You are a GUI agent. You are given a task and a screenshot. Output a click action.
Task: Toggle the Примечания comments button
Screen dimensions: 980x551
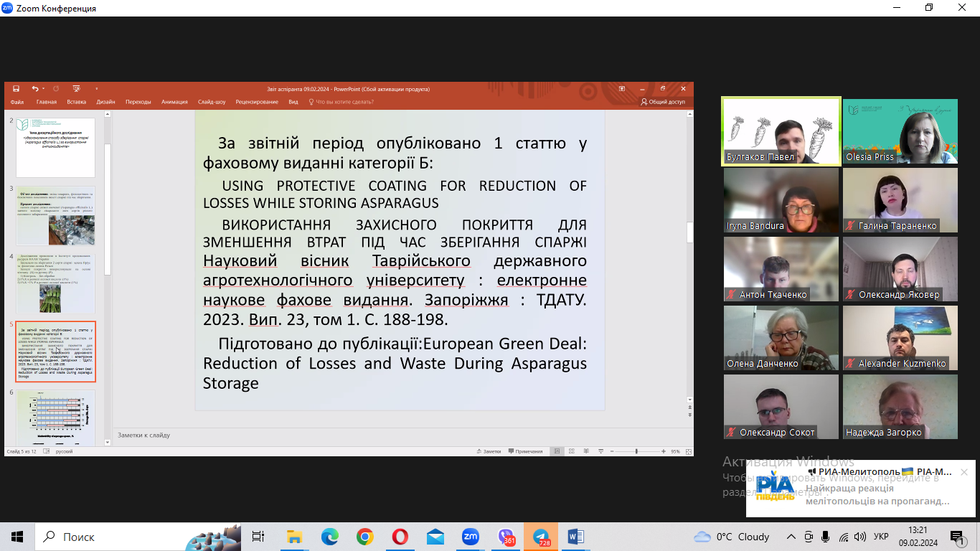pos(527,451)
